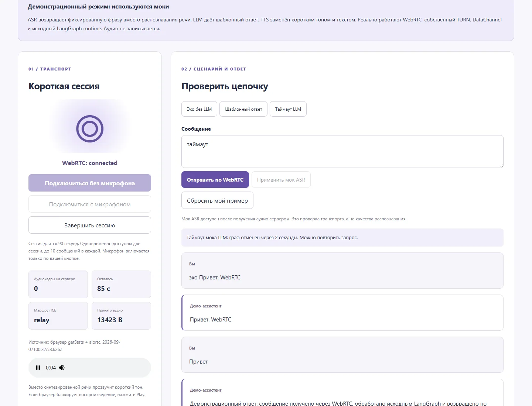Image resolution: width=532 pixels, height=406 pixels.
Task: Click the 'Принято аудио' bytes card
Action: click(121, 316)
